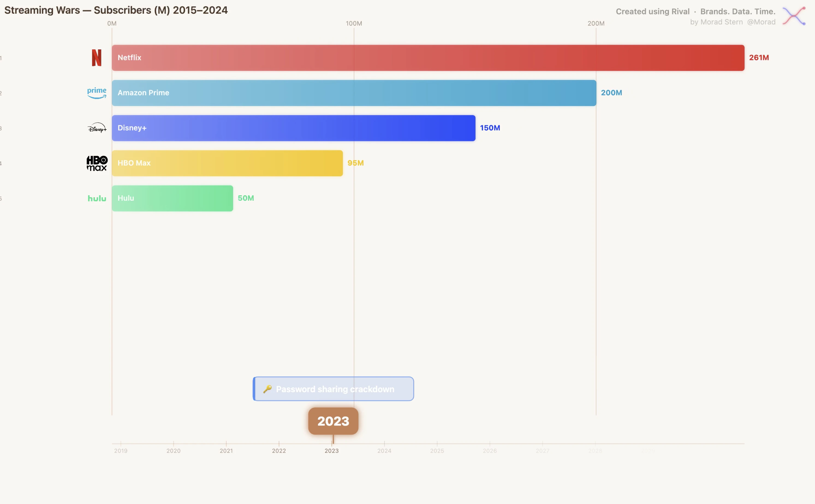Click the Disney+ name inside the bar
The image size is (815, 504).
point(132,128)
